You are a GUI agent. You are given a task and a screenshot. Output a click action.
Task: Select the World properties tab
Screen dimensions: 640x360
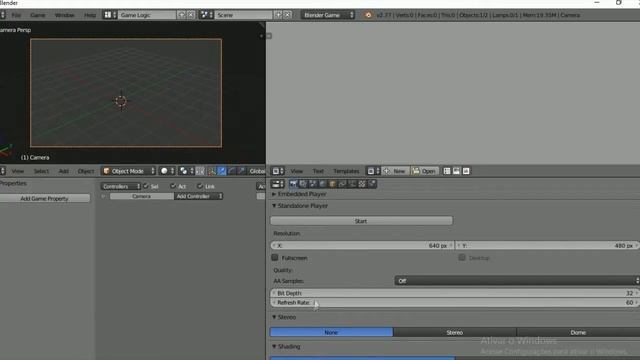point(322,184)
